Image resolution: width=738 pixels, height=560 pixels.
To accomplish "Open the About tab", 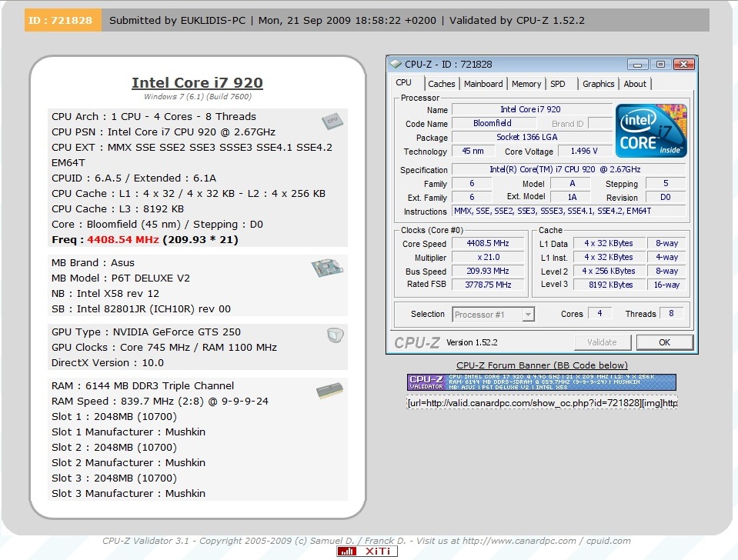I will click(635, 84).
